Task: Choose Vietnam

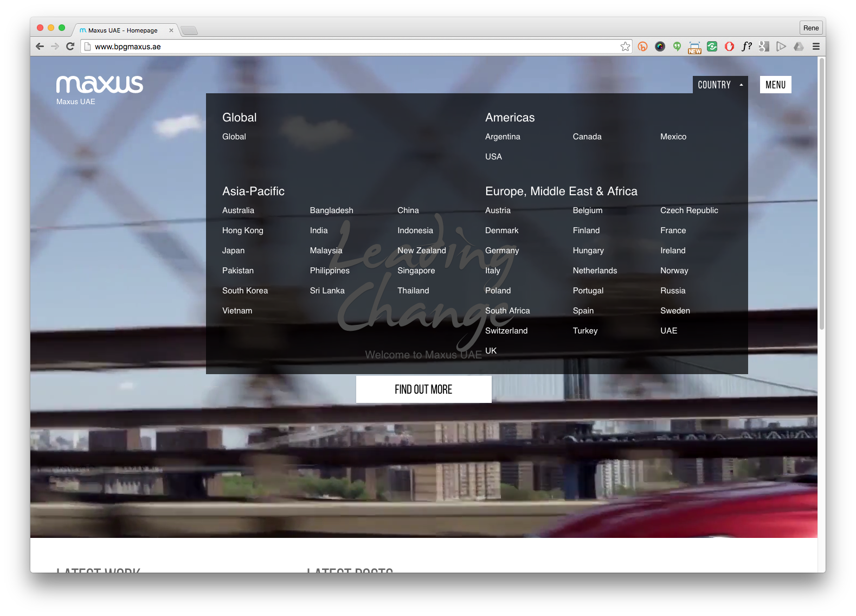Action: 237,311
